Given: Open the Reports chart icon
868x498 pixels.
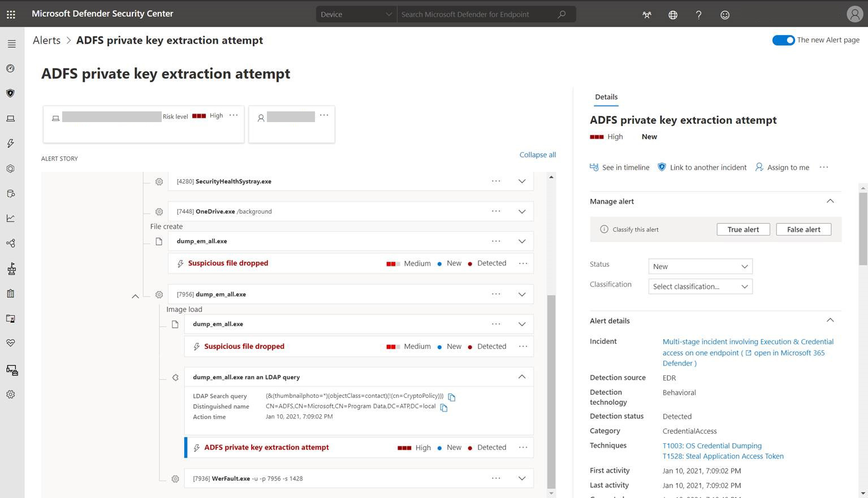Looking at the screenshot, I should point(10,218).
